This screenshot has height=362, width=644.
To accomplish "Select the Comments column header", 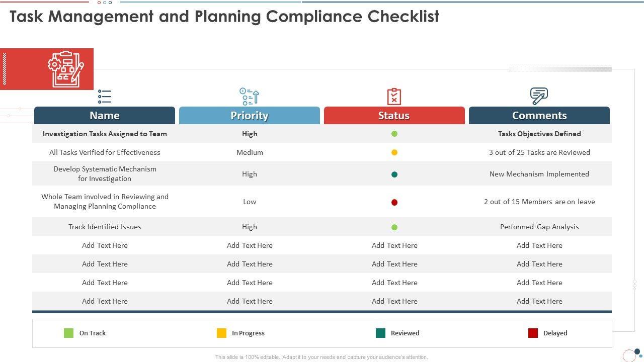I will [x=539, y=116].
